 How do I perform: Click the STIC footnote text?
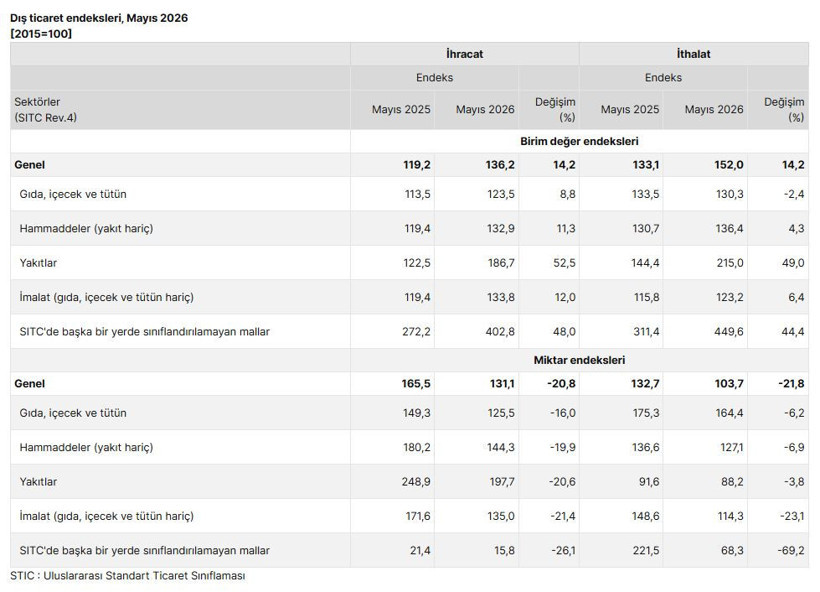[x=128, y=576]
